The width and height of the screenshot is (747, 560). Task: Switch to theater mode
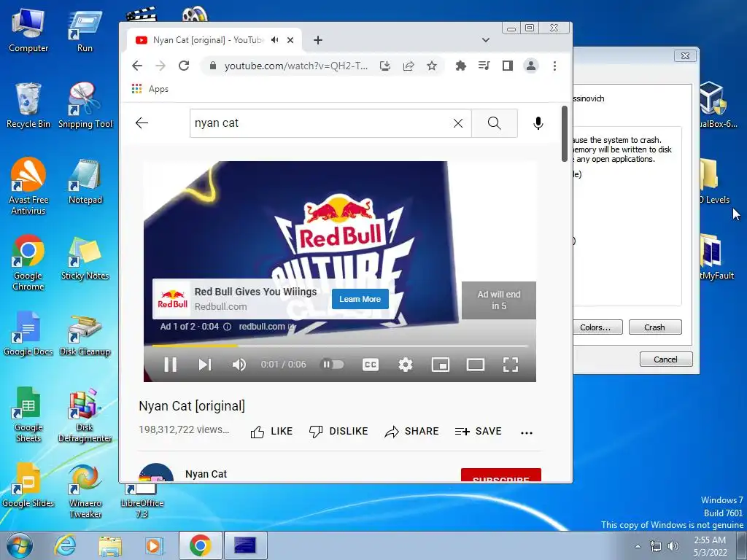pyautogui.click(x=476, y=365)
